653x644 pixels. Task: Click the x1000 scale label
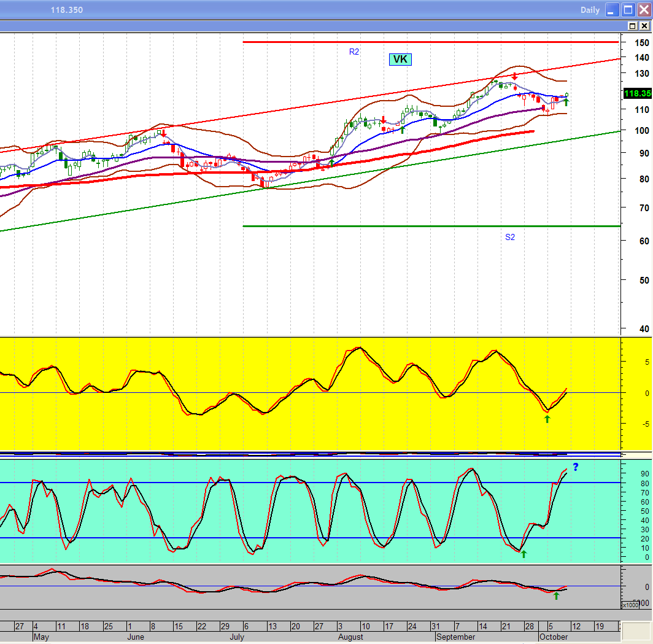pyautogui.click(x=630, y=605)
